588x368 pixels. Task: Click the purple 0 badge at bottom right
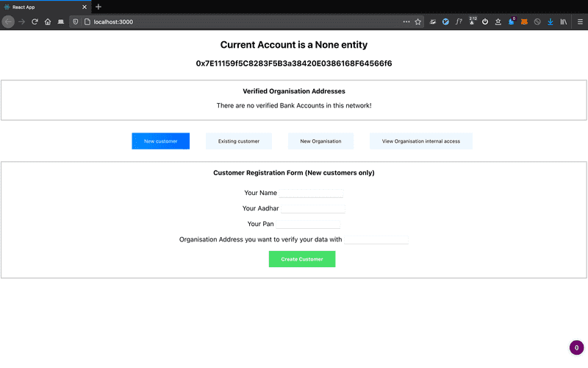[x=576, y=347]
